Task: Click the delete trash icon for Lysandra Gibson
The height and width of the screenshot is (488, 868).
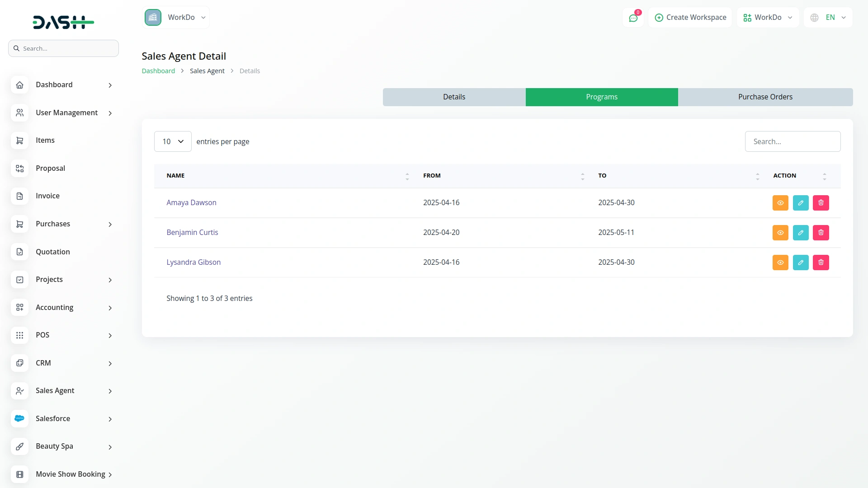Action: (821, 263)
